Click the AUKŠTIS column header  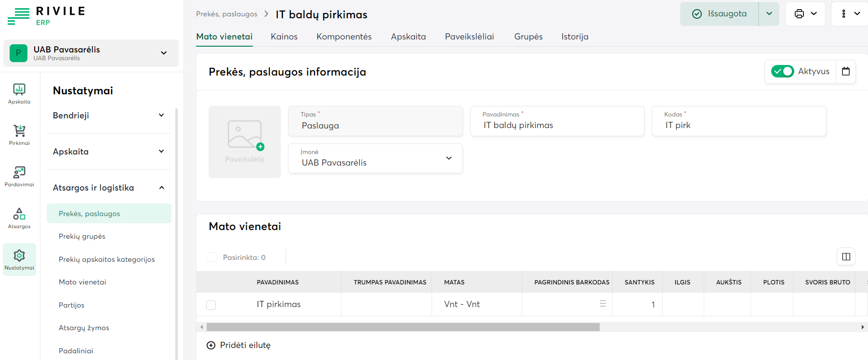coord(729,283)
